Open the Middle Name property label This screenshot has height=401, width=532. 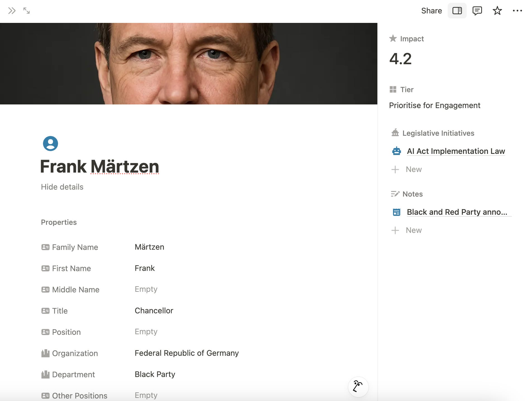(x=76, y=290)
